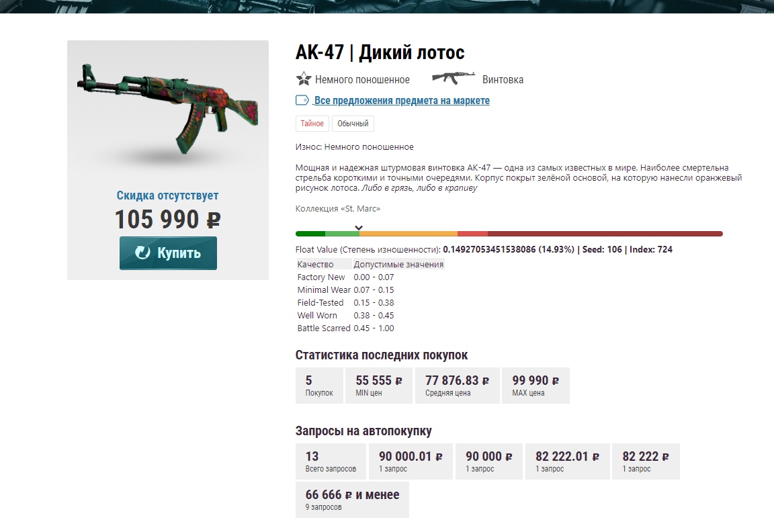This screenshot has height=532, width=774.
Task: Click the 77 876.83 ₽ average price card
Action: 457,386
